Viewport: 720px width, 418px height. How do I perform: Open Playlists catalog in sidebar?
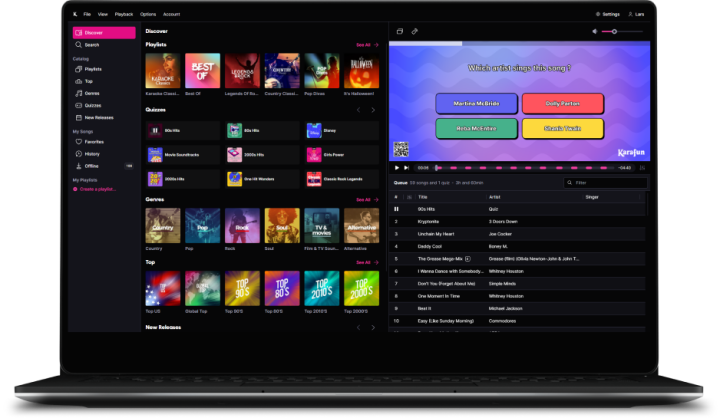tap(88, 69)
